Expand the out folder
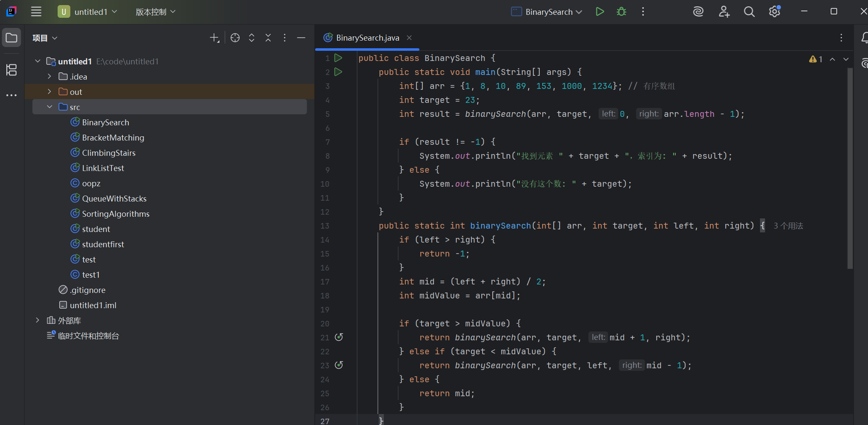868x425 pixels. (50, 92)
